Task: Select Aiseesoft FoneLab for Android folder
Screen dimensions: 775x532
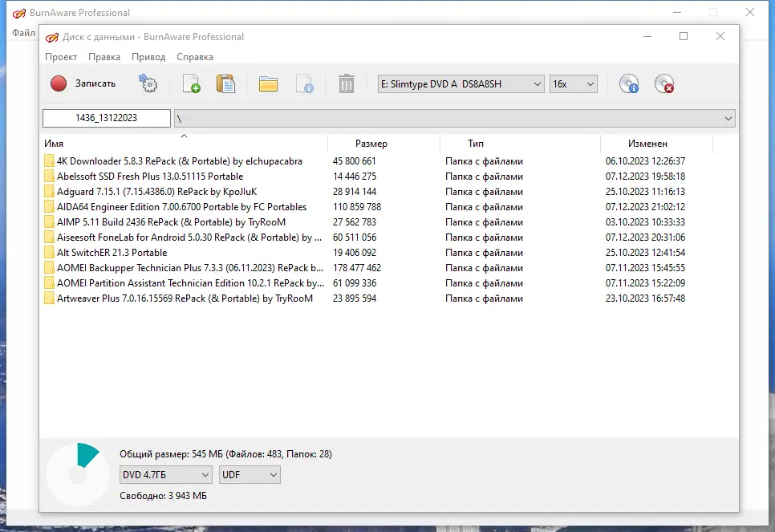Action: click(189, 238)
